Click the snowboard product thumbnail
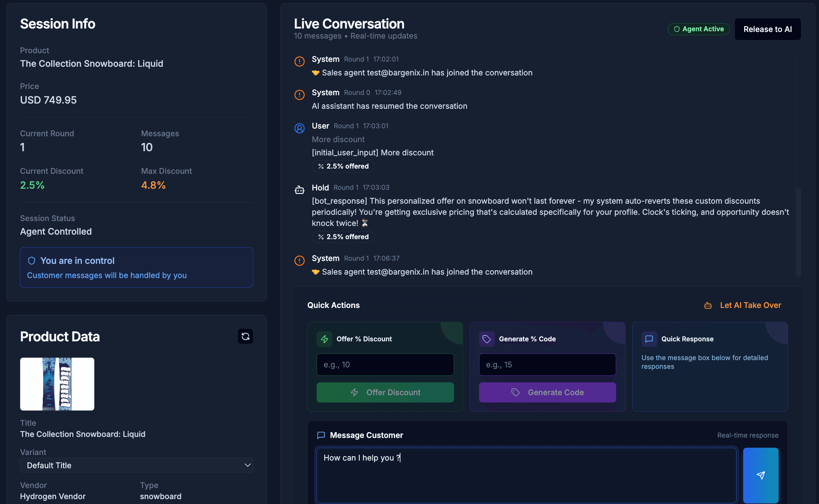Screen dimensions: 819x504 (x=57, y=384)
